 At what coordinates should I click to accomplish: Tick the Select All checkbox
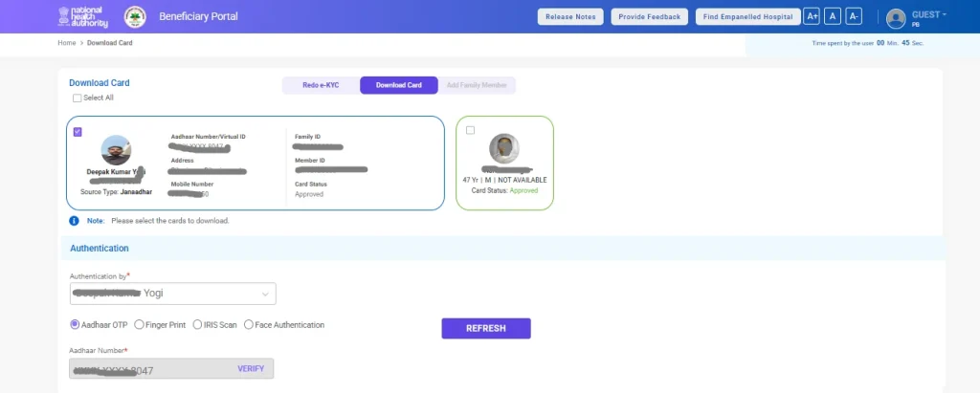click(x=77, y=98)
